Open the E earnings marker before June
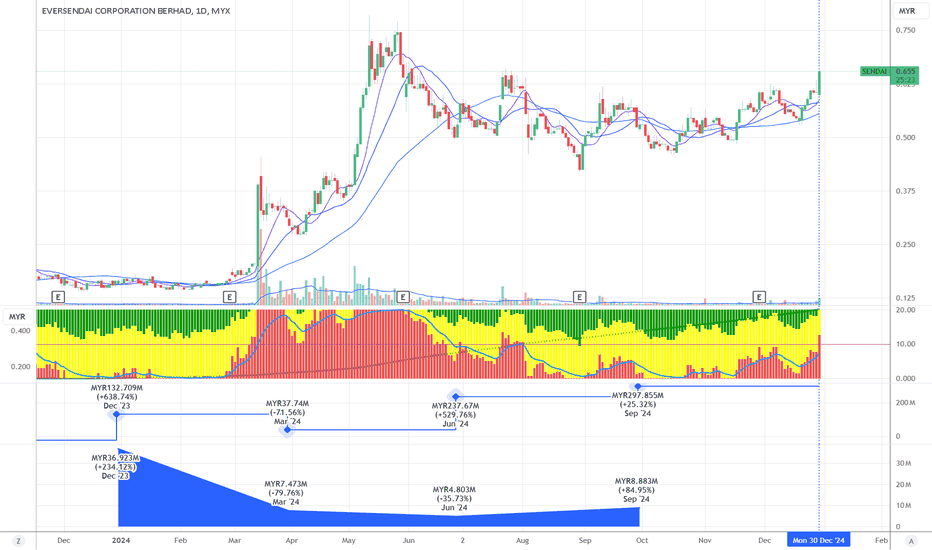The image size is (932, 550). (x=403, y=297)
